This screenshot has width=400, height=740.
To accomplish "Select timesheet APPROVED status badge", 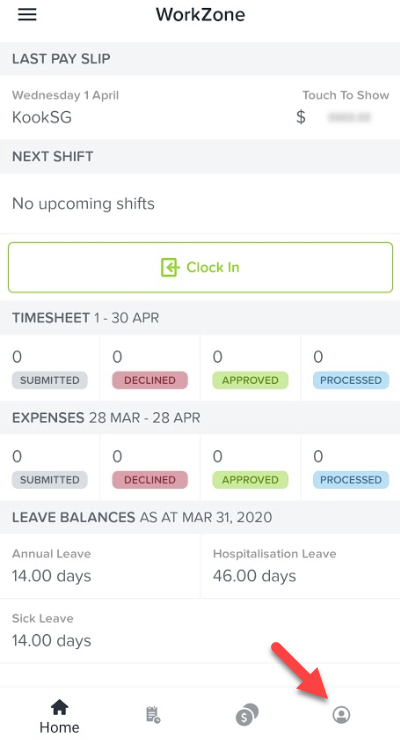I will 250,380.
